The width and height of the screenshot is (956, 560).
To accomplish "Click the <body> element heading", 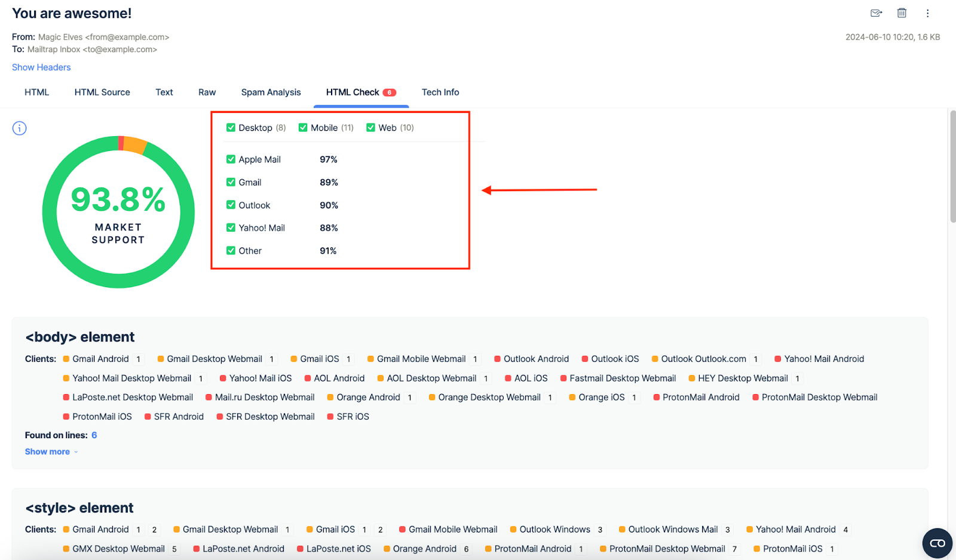I will pos(80,337).
